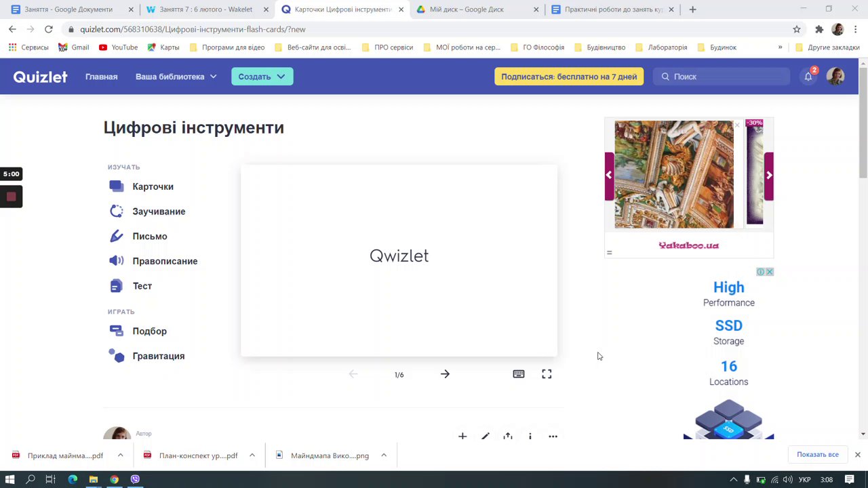The image size is (868, 488).
Task: Click Показать все downloads button
Action: (818, 455)
